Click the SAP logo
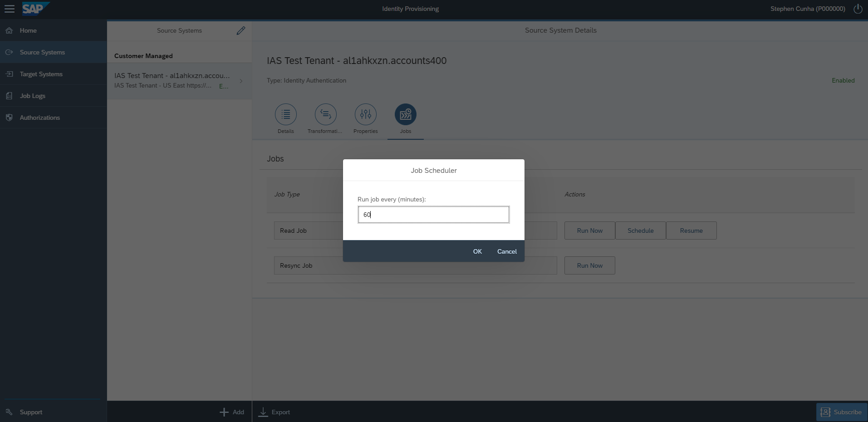Image resolution: width=868 pixels, height=422 pixels. click(x=35, y=9)
